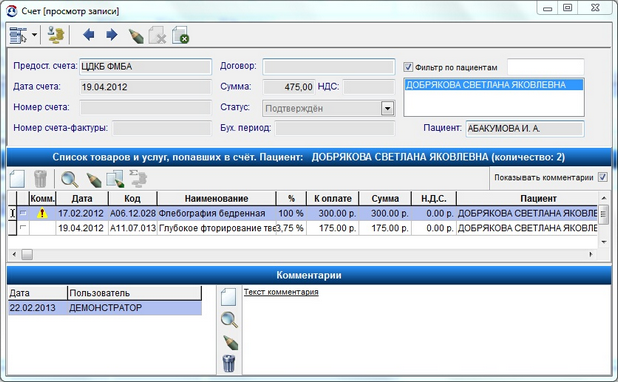Edit the invoice with top toolbar pencil
The image size is (618, 382).
(x=136, y=36)
